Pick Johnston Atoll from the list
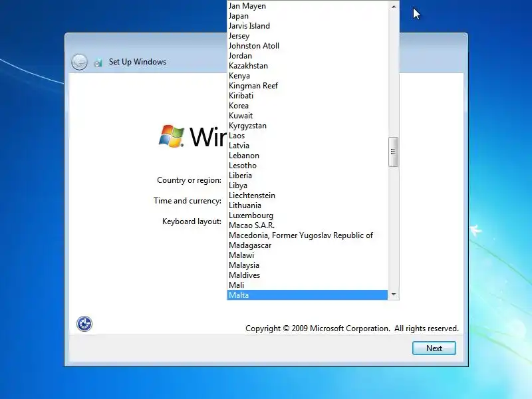 pos(307,46)
